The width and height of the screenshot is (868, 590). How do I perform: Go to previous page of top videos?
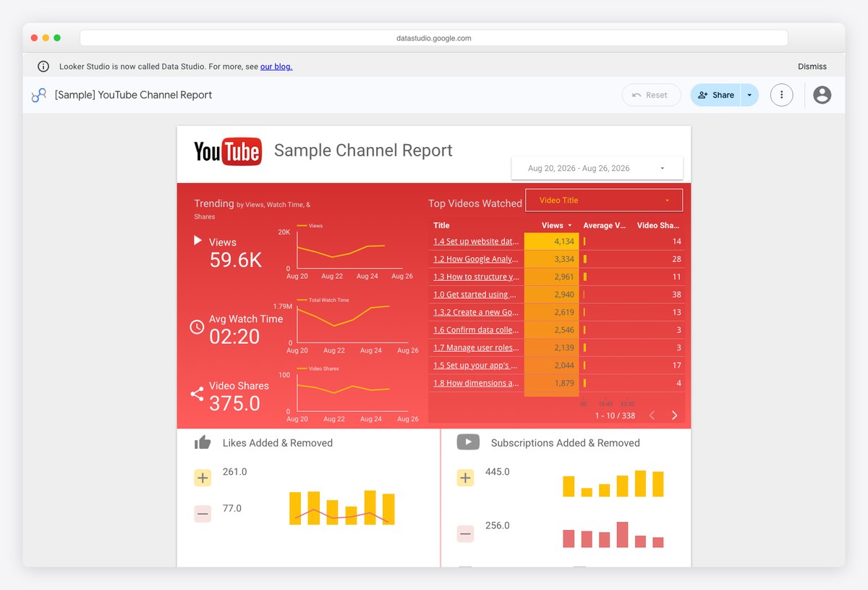tap(652, 416)
